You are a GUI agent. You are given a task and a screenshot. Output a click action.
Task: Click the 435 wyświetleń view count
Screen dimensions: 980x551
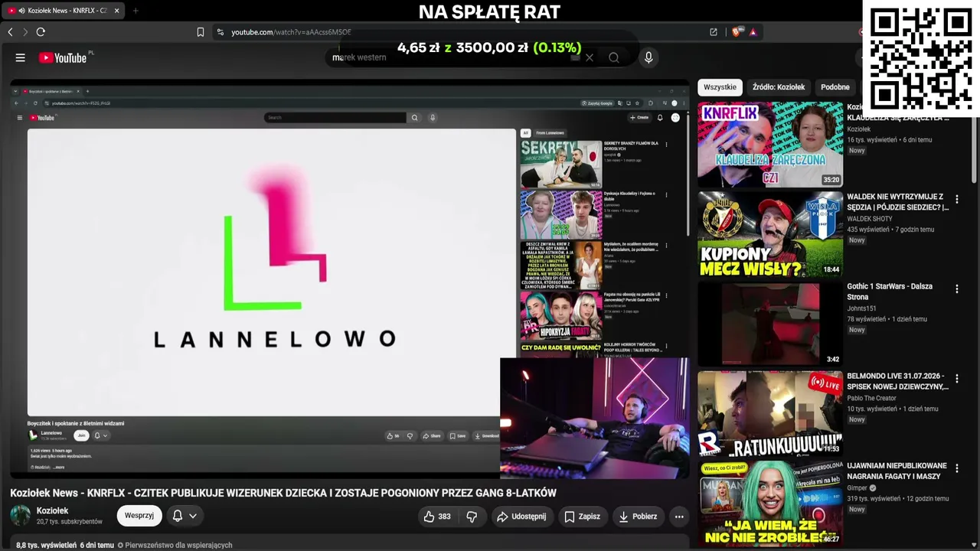(868, 230)
